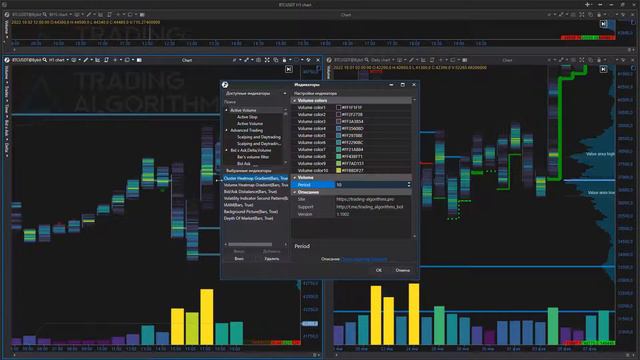
Task: Open the Delta side tab in H1 chart
Action: (7, 147)
